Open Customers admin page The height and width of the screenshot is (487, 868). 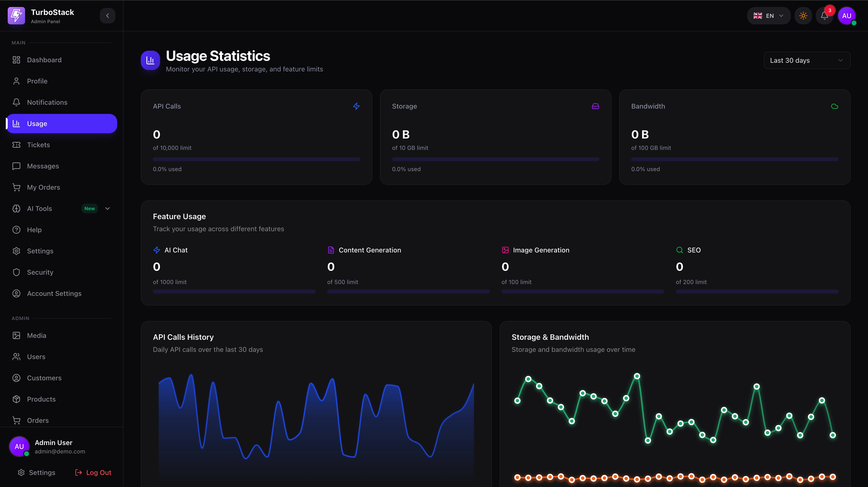tap(44, 378)
